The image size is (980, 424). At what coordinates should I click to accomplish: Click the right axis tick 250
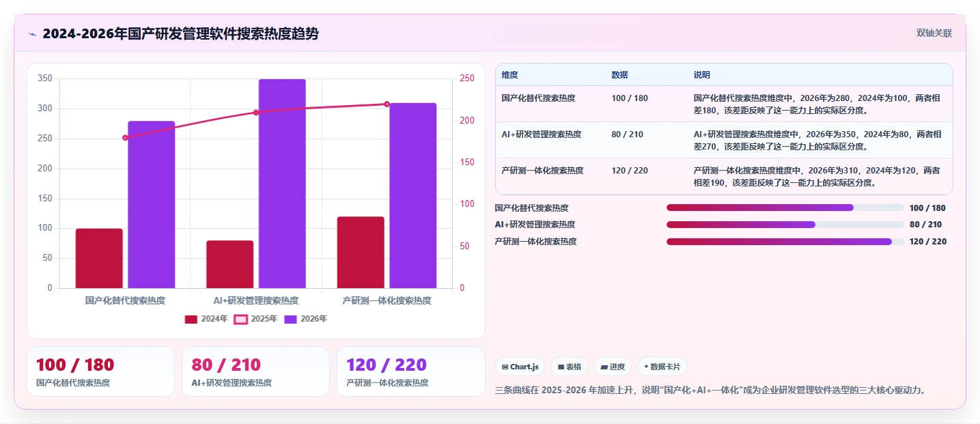(x=467, y=79)
